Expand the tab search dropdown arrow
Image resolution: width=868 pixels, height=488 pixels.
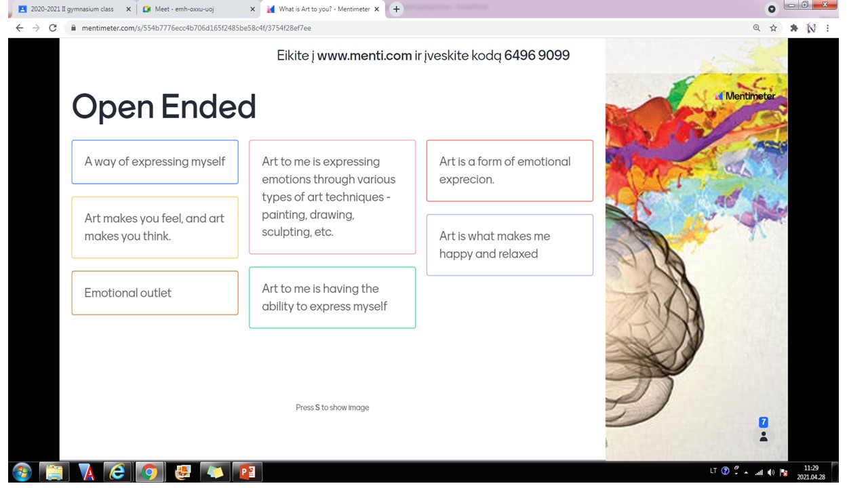tap(771, 9)
